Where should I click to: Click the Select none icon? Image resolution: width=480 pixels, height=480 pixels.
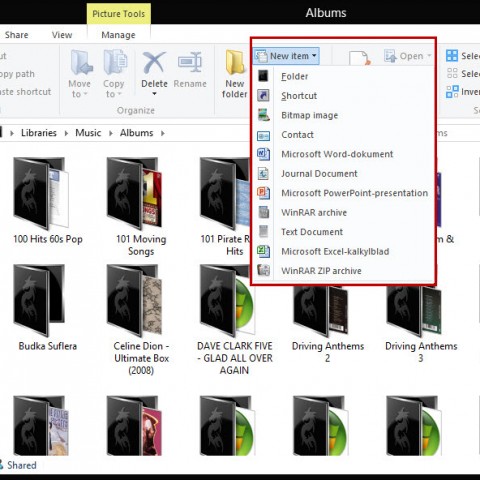pos(452,73)
